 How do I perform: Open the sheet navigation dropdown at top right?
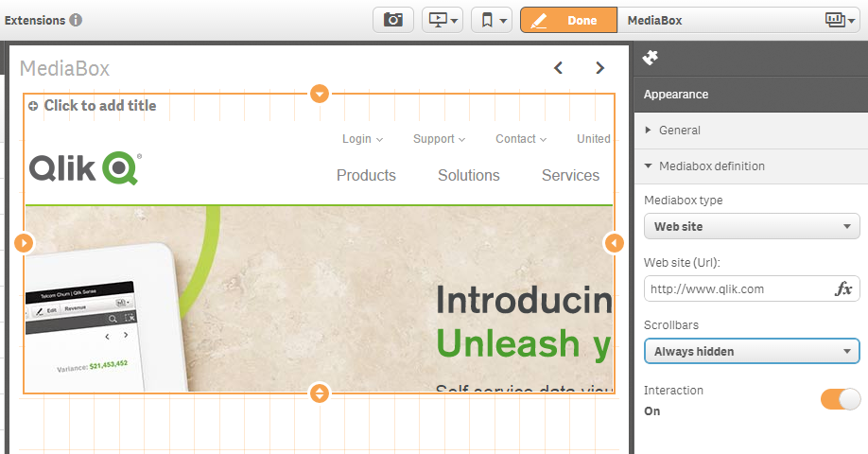pos(841,21)
